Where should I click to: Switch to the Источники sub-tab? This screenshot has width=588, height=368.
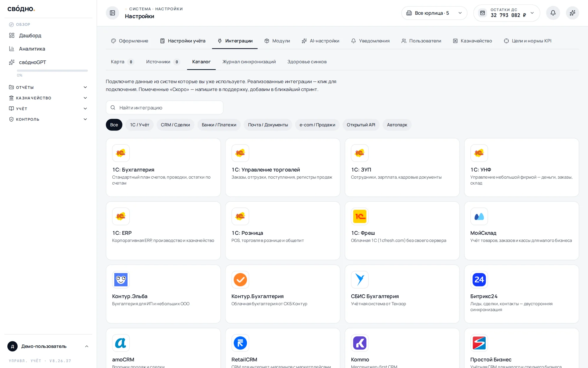(163, 62)
